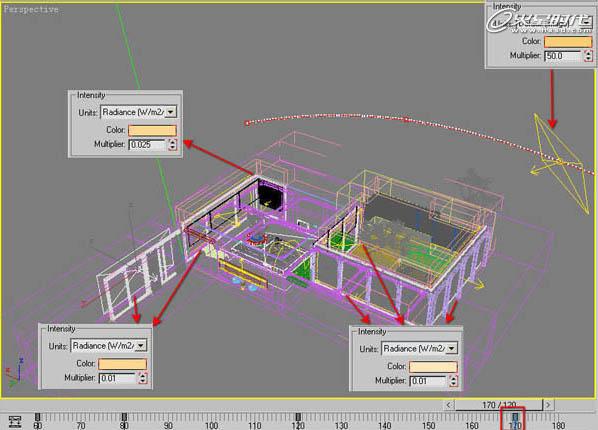
Task: Select the yellow sun light object in viewport
Action: click(560, 164)
